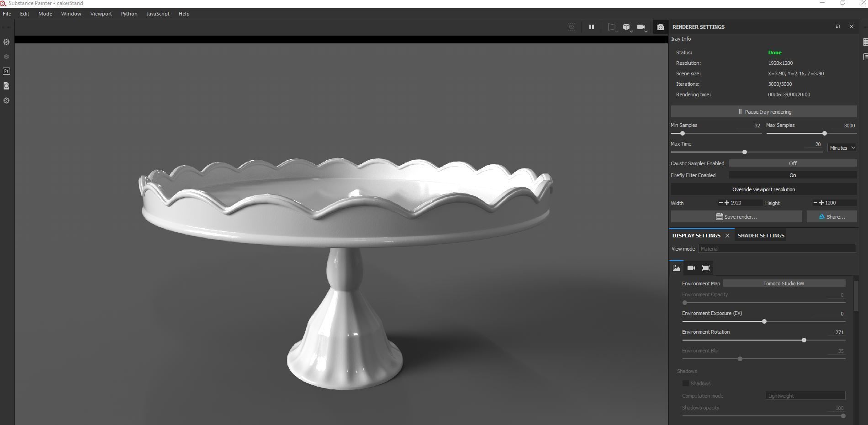Viewport: 868px width, 425px height.
Task: Edit Max Samples value 3000
Action: point(843,126)
